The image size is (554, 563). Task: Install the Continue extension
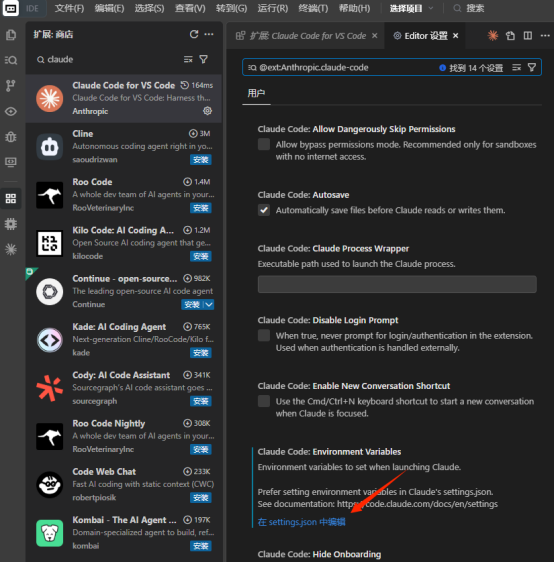(192, 304)
